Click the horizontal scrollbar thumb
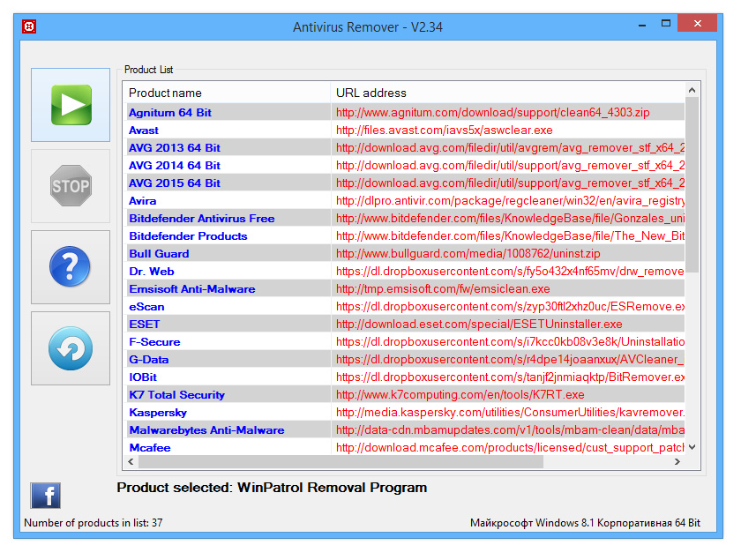Screen dimensions: 741x560 (x=341, y=462)
